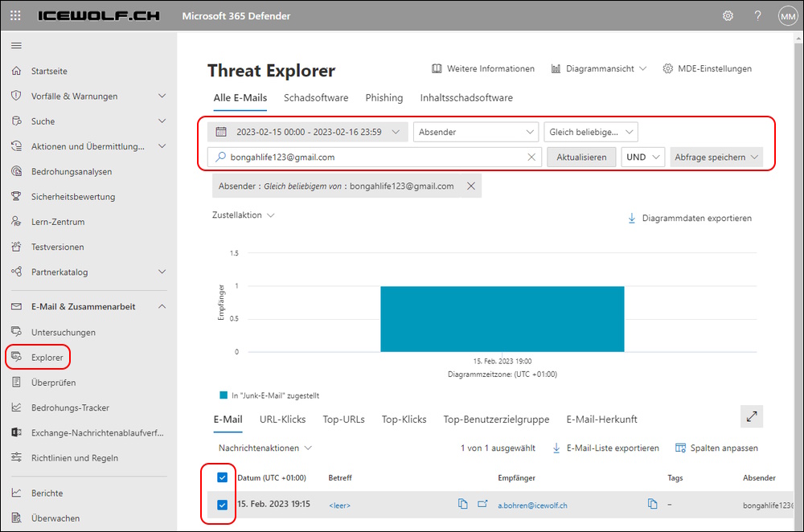
Task: Switch to Phishing tab
Action: coord(384,98)
